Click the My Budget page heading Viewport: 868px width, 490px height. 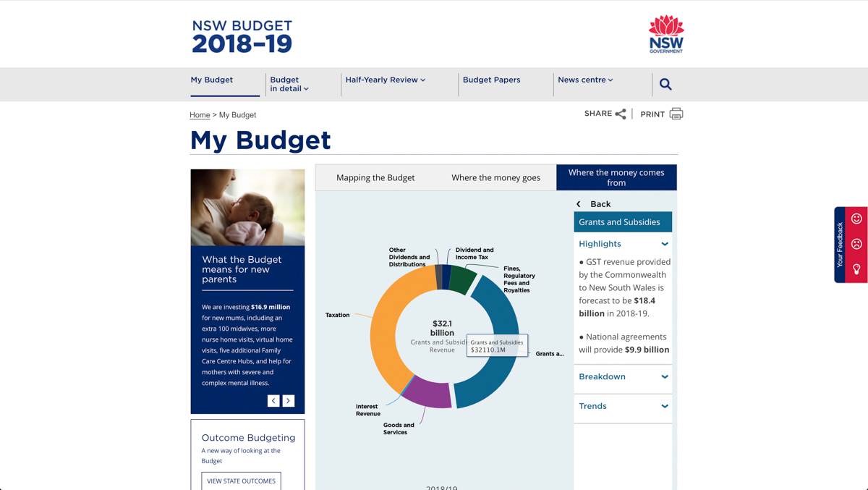(260, 140)
